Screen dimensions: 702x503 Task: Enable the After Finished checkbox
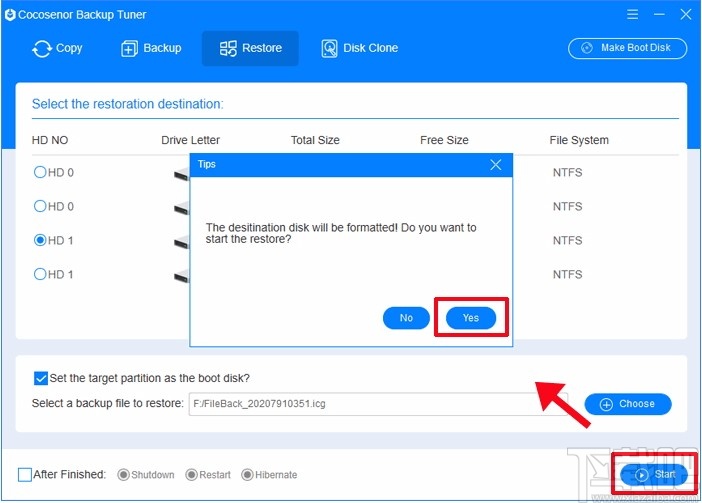25,474
